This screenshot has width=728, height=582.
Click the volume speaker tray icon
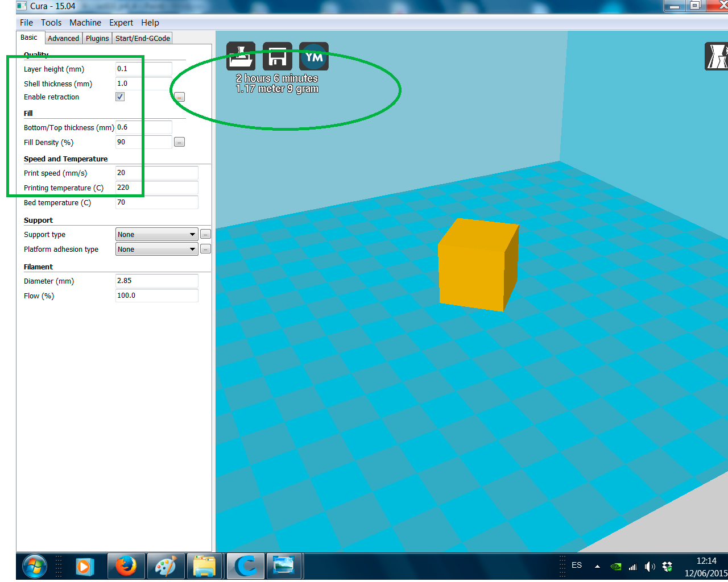pyautogui.click(x=650, y=567)
